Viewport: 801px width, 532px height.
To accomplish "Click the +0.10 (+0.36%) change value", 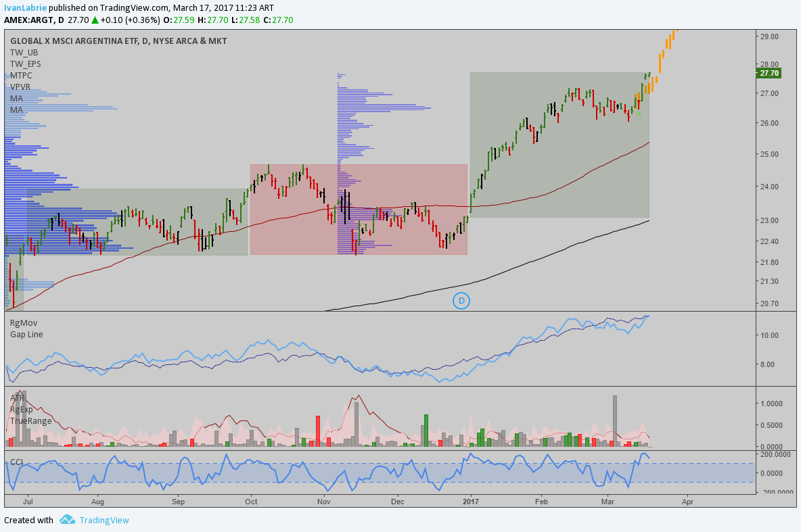I will [130, 20].
